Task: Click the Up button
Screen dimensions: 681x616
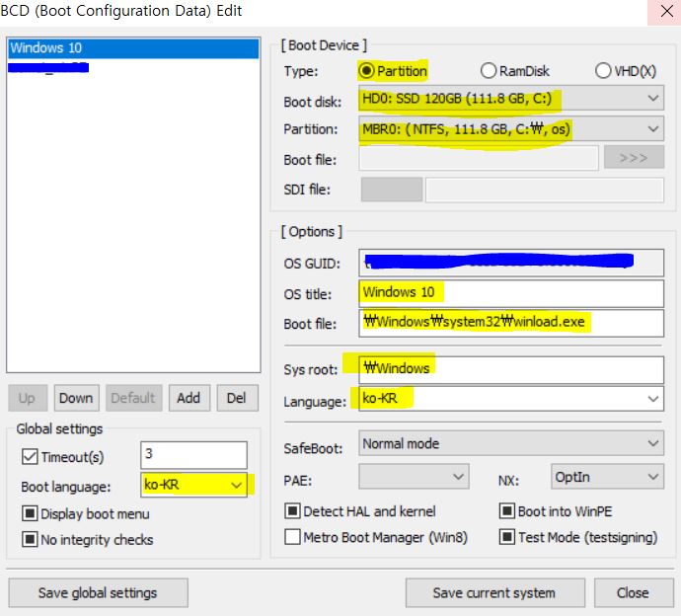Action: pyautogui.click(x=28, y=398)
